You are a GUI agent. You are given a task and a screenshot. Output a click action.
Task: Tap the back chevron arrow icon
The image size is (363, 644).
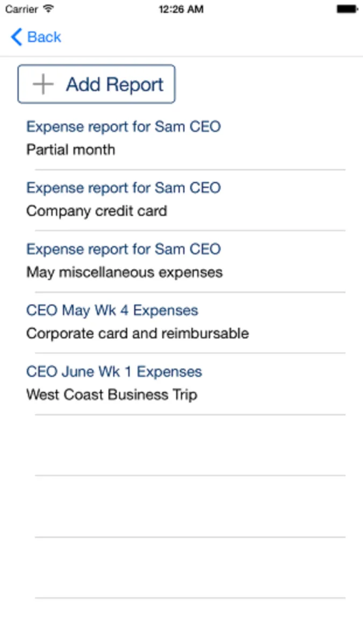(16, 37)
